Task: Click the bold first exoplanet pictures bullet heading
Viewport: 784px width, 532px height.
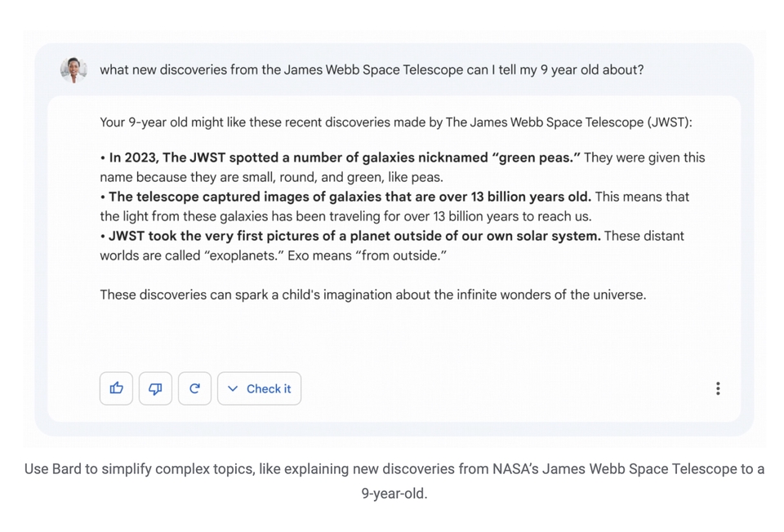Action: pyautogui.click(x=354, y=236)
